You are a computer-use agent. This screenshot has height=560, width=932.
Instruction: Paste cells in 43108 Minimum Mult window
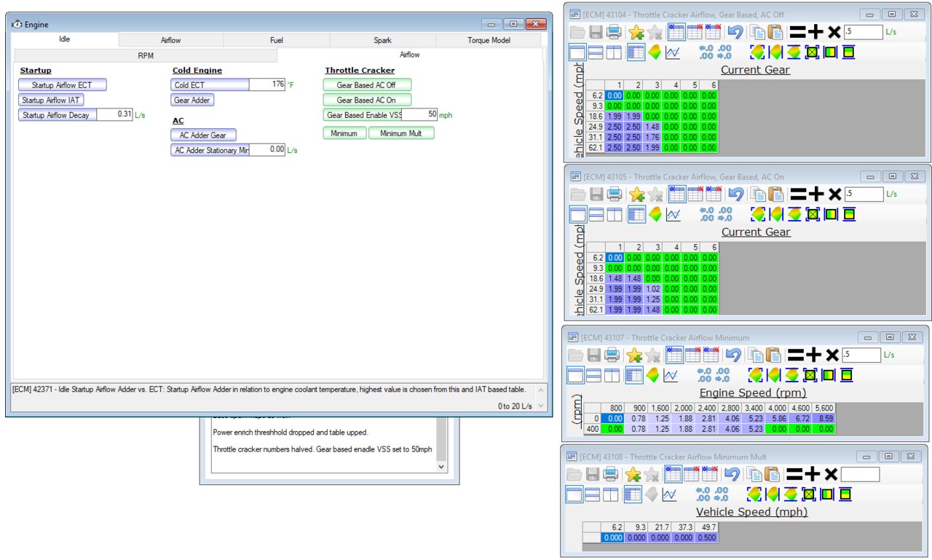pyautogui.click(x=772, y=474)
